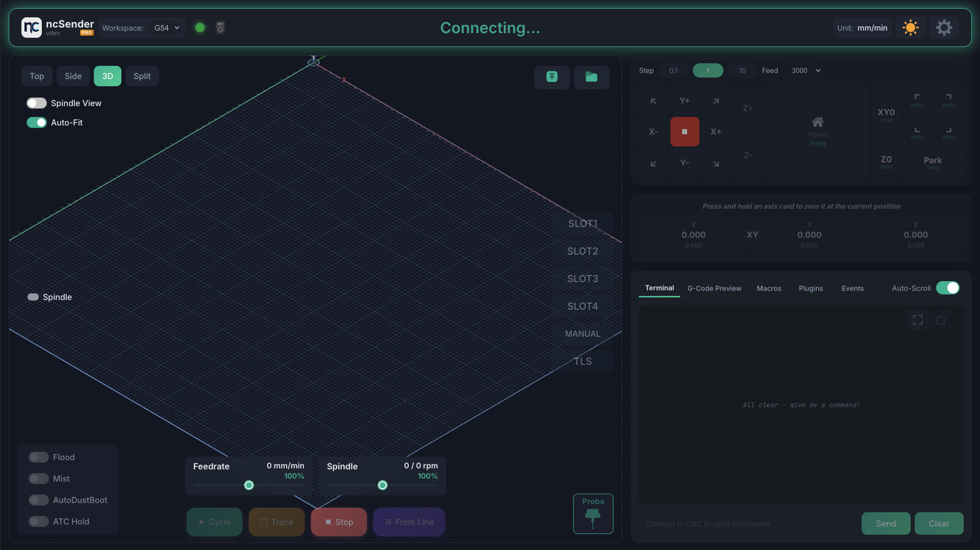Screen dimensions: 980x550
Task: Click the Feedrate override slider handle
Action: (x=249, y=485)
